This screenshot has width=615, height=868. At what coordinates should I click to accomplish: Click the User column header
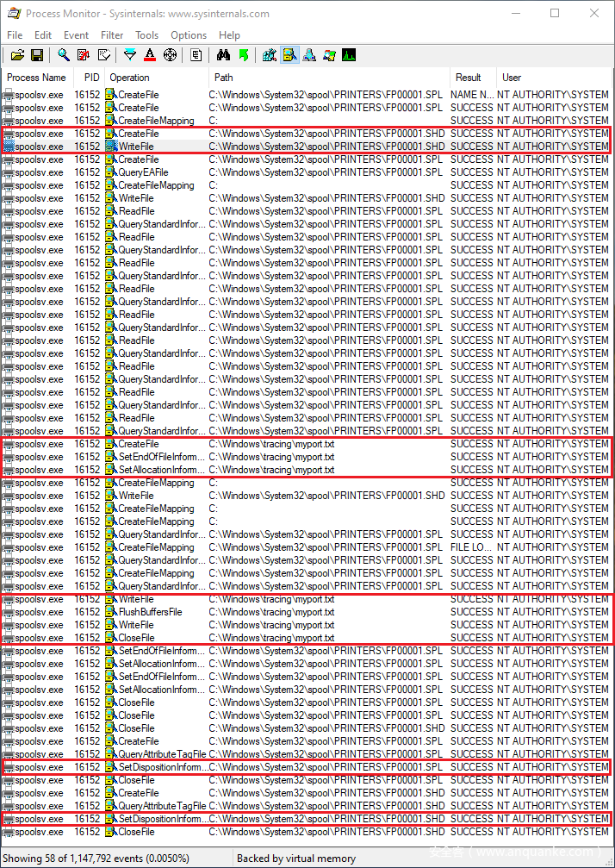coord(554,78)
